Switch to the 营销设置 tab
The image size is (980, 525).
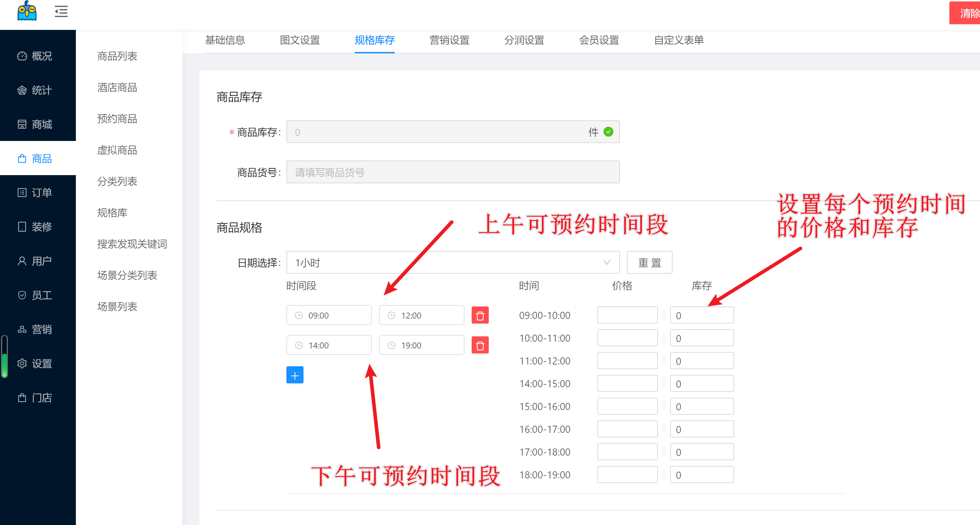tap(449, 40)
